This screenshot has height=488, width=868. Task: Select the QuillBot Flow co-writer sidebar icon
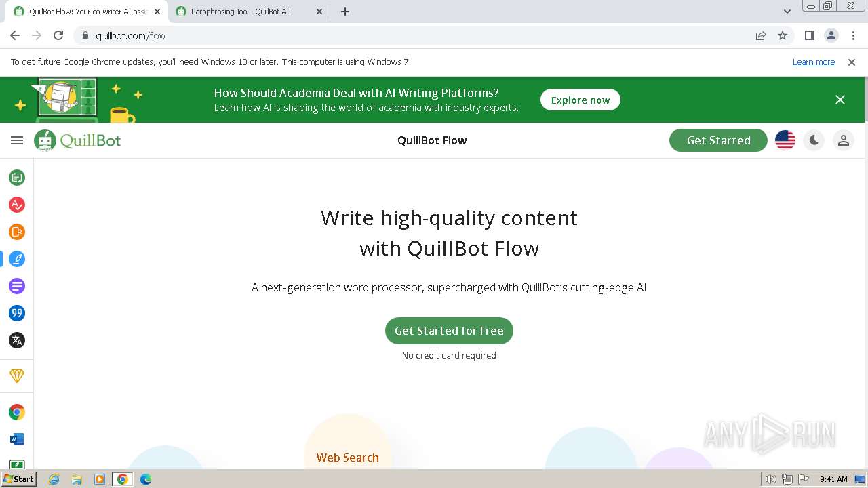[17, 259]
